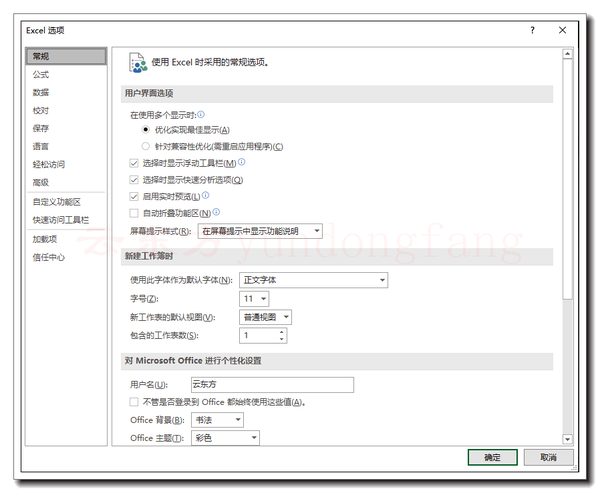Image resolution: width=600 pixels, height=493 pixels.
Task: Open 轻松访问 category in sidebar
Action: tap(66, 164)
